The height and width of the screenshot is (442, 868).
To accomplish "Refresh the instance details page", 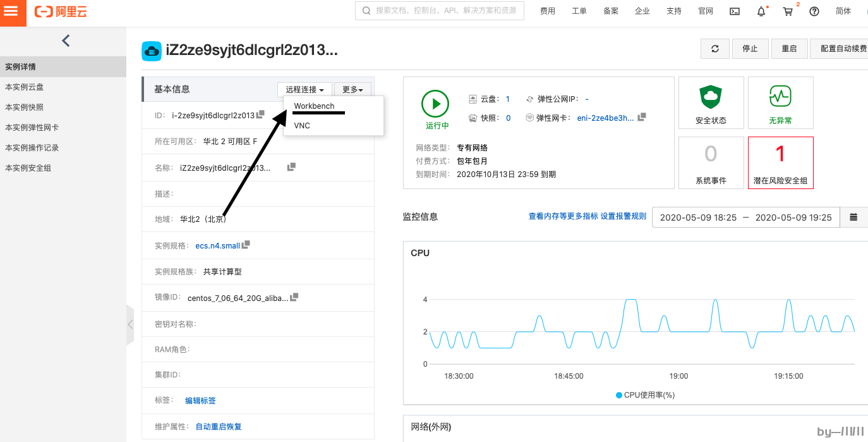I will point(715,49).
